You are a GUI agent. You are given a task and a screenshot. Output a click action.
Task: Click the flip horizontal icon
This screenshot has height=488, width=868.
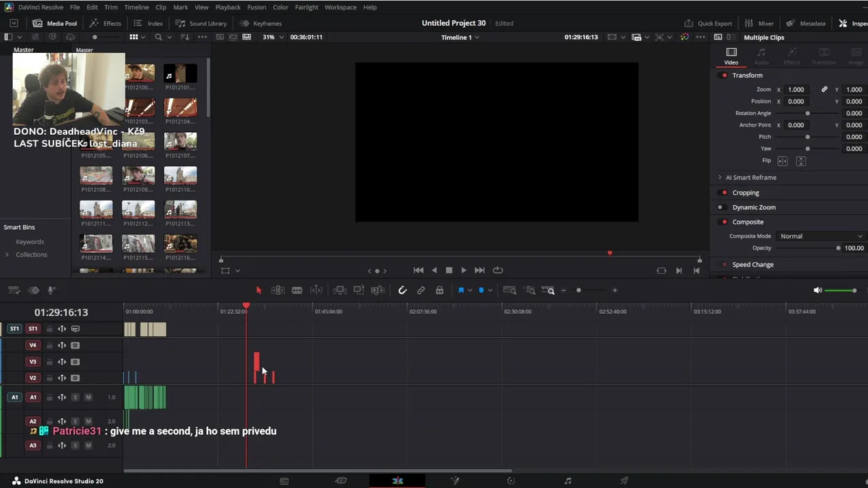point(783,161)
